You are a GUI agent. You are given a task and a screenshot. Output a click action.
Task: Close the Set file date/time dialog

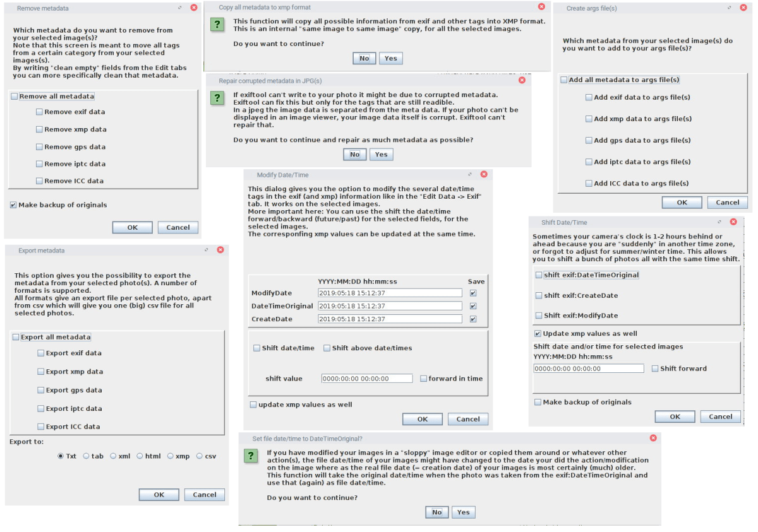click(653, 438)
